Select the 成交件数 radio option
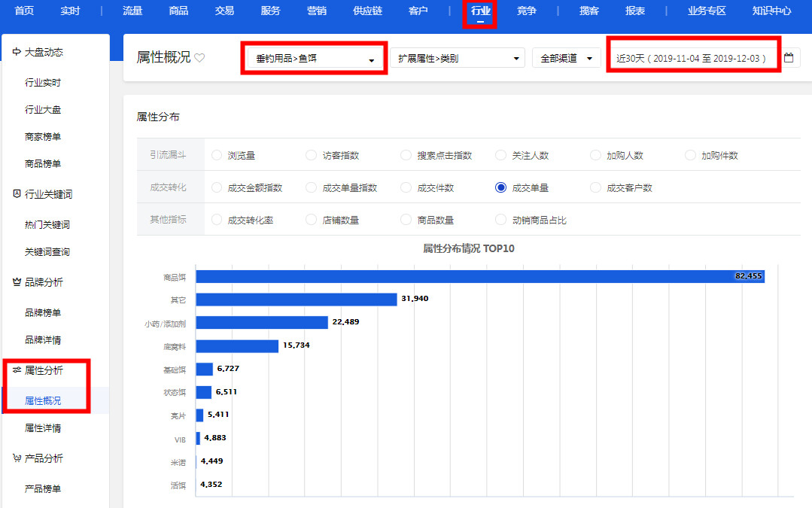This screenshot has width=812, height=508. point(406,188)
